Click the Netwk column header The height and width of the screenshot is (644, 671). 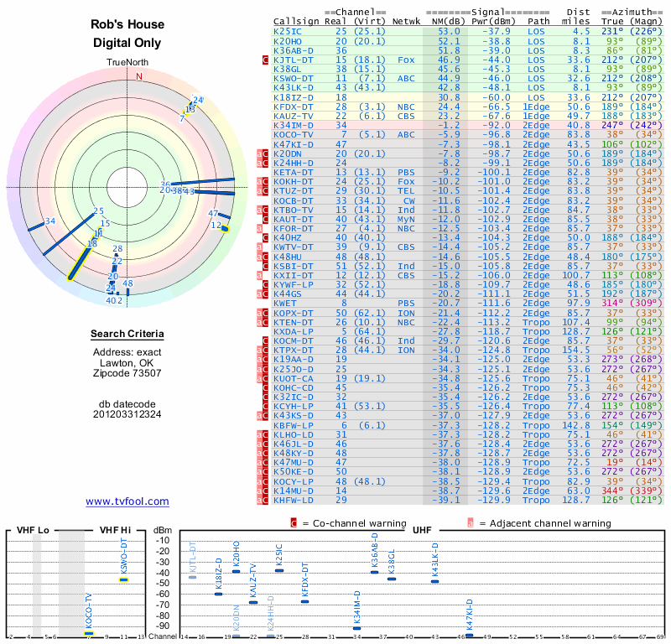tap(406, 21)
